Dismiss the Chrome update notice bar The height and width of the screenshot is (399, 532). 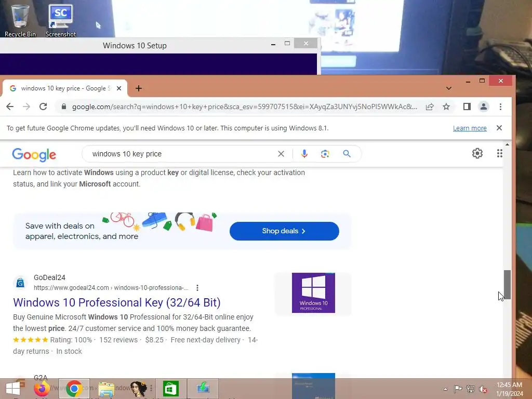tap(499, 128)
